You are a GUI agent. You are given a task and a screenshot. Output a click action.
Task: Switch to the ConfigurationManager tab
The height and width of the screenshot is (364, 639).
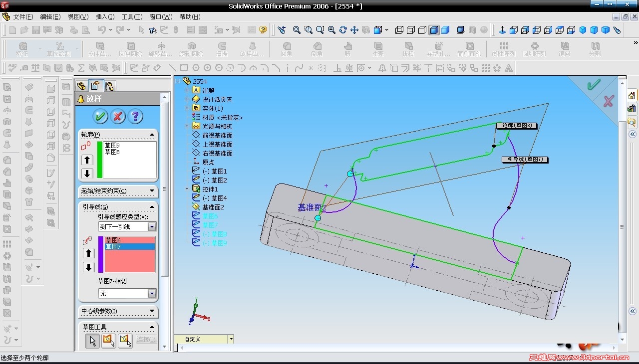pos(109,86)
